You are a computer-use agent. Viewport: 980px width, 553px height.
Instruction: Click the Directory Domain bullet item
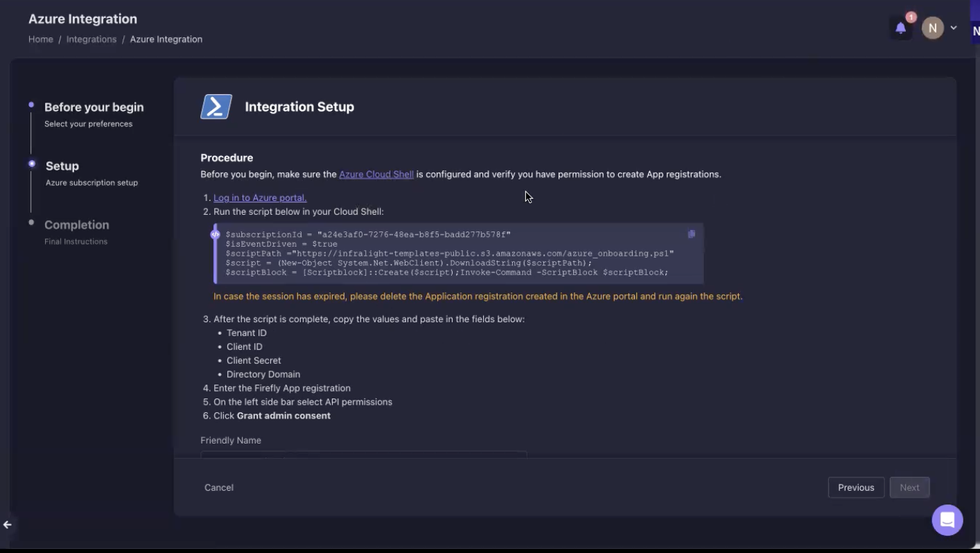[x=263, y=375]
